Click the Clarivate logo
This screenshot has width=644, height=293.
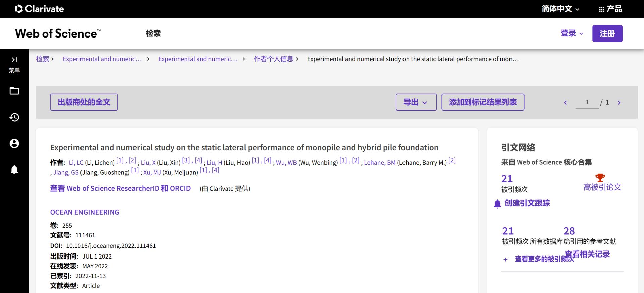pyautogui.click(x=40, y=9)
